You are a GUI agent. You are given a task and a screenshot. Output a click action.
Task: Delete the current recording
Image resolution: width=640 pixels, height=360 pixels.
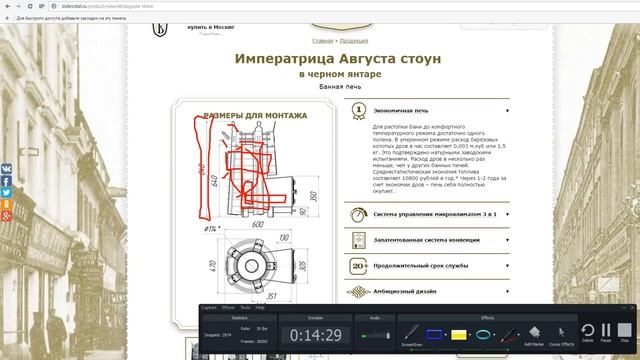(587, 332)
